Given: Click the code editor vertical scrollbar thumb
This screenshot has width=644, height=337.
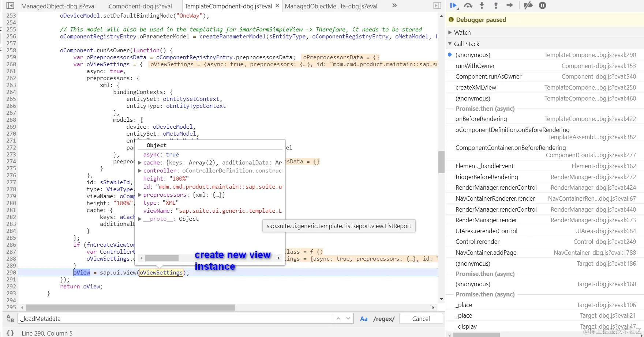Looking at the screenshot, I should click(x=441, y=162).
